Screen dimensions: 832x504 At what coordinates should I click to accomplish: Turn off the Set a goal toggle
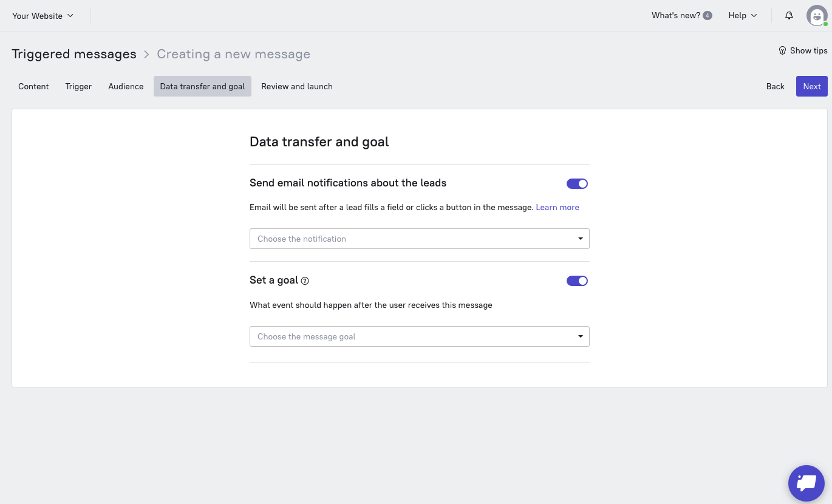pos(577,281)
